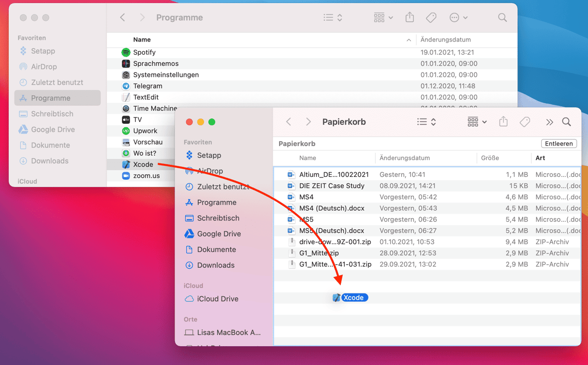This screenshot has width=588, height=365.
Task: Sort Papierkorb by Änderungsdatum column
Action: pyautogui.click(x=405, y=158)
